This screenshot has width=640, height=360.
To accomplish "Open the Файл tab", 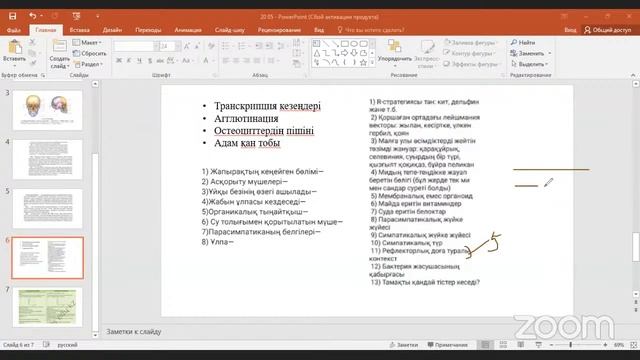I will [13, 30].
